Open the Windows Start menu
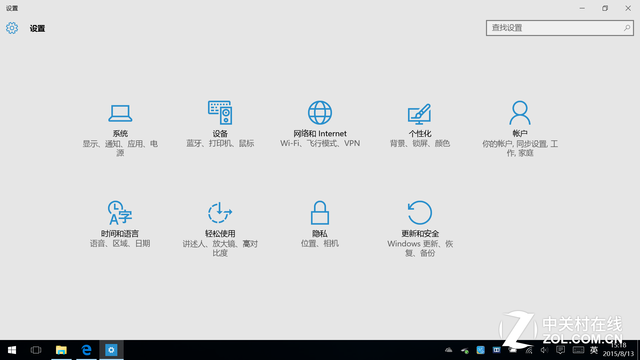The image size is (640, 360). (12, 350)
